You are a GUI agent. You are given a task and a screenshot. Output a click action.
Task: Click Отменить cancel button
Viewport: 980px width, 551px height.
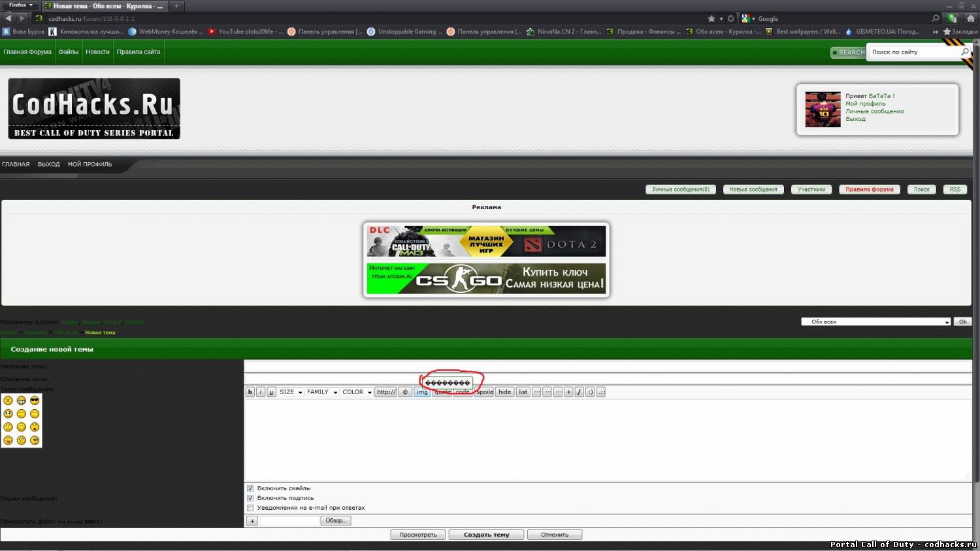555,535
